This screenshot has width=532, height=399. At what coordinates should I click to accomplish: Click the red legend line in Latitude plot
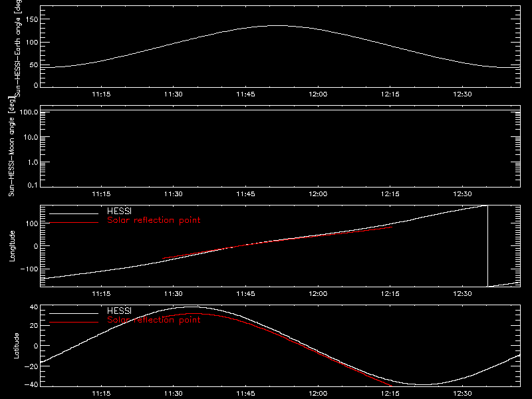[x=74, y=322]
